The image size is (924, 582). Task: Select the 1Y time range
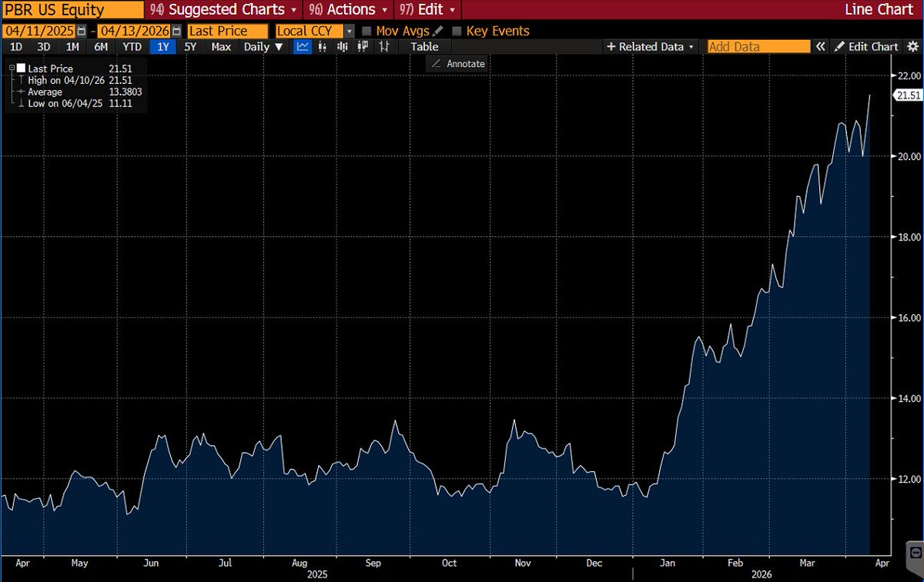[162, 46]
